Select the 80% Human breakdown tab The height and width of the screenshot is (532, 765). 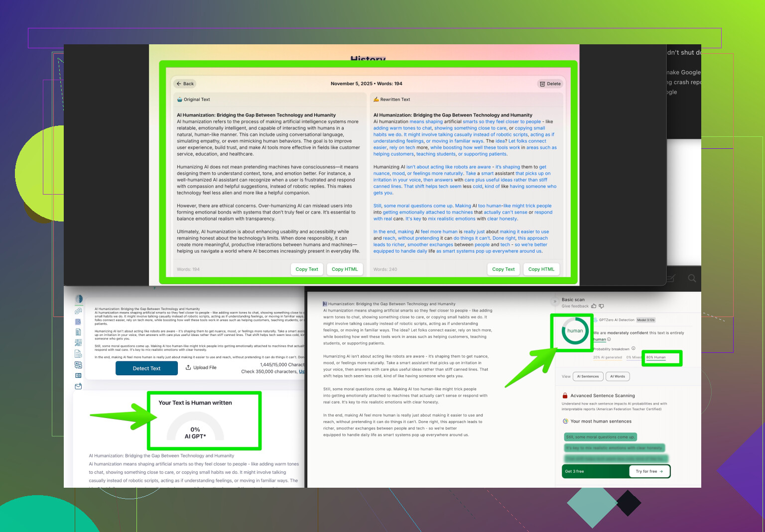pos(656,357)
